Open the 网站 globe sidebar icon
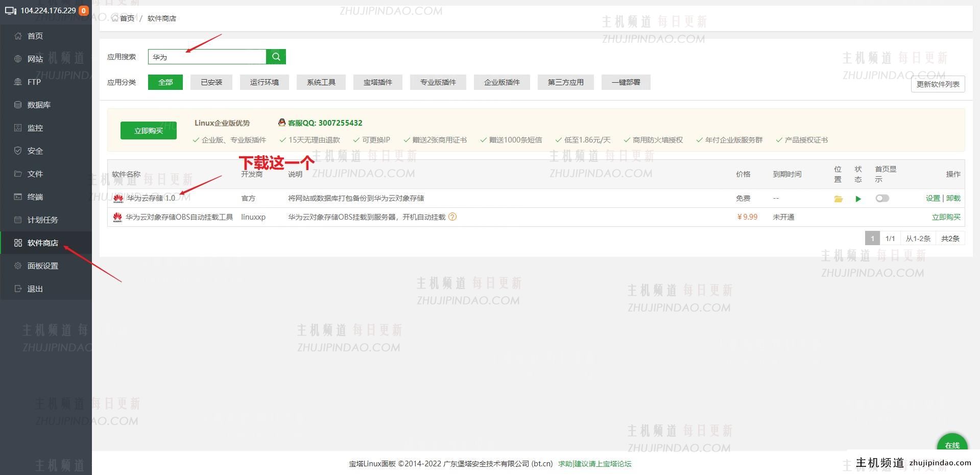The height and width of the screenshot is (475, 980). click(18, 59)
